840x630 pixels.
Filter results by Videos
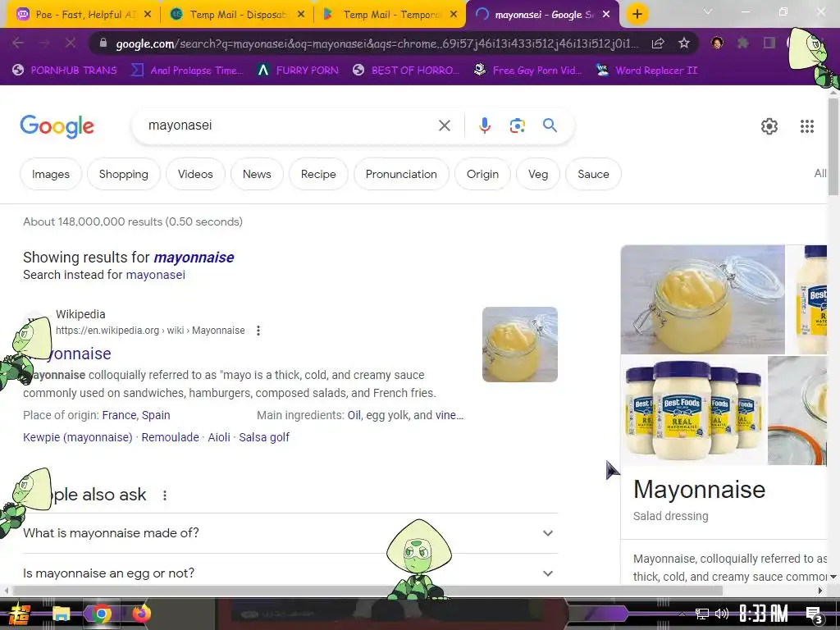pyautogui.click(x=195, y=174)
